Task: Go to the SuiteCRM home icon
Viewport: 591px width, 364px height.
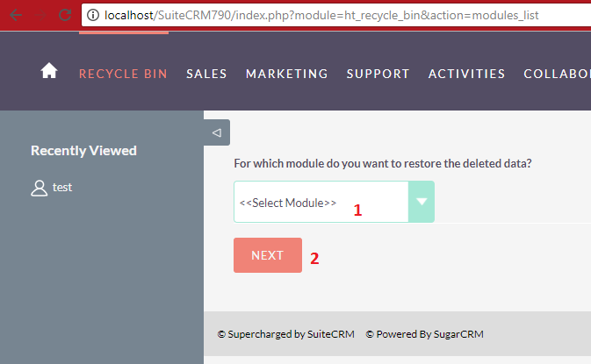Action: pyautogui.click(x=49, y=71)
